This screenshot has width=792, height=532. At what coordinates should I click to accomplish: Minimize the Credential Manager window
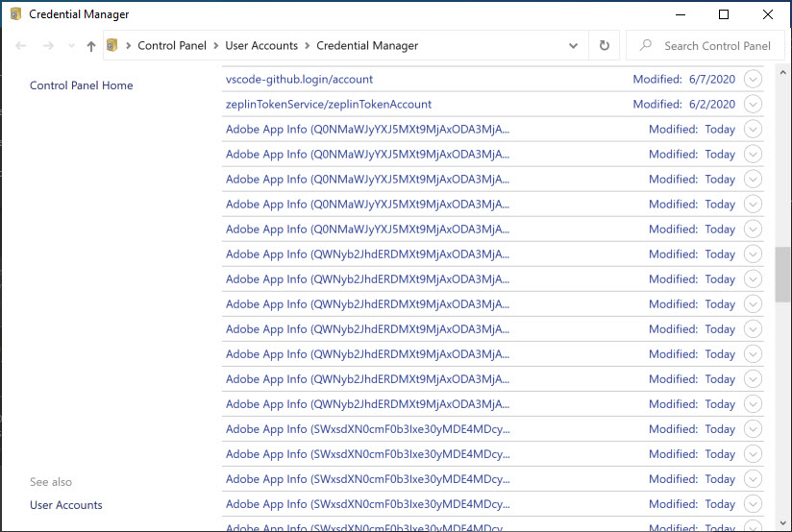pyautogui.click(x=681, y=14)
